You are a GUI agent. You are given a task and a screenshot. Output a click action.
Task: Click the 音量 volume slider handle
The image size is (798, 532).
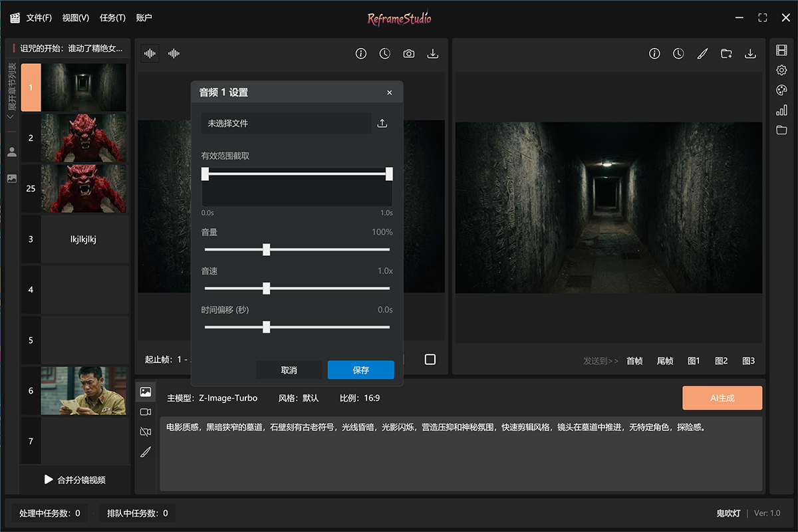pyautogui.click(x=266, y=250)
